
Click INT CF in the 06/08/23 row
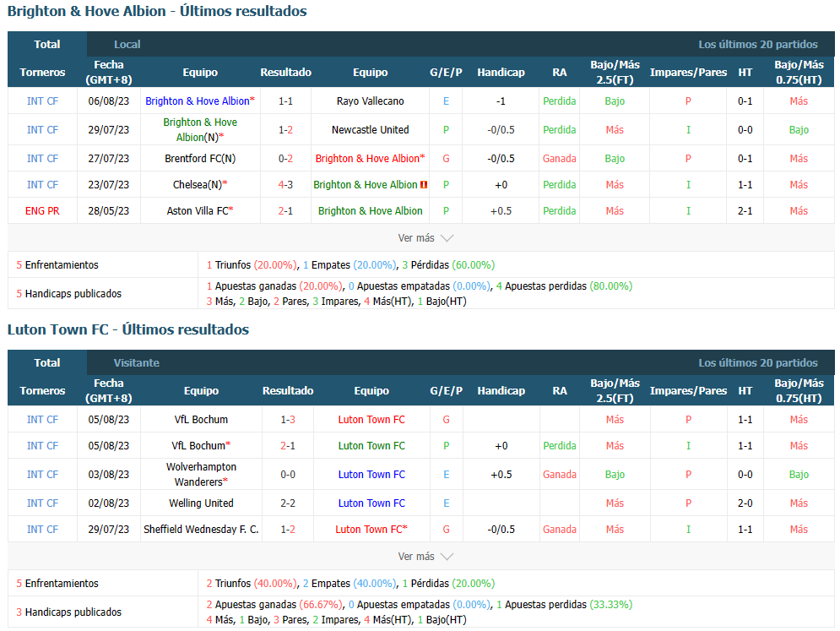(x=42, y=101)
